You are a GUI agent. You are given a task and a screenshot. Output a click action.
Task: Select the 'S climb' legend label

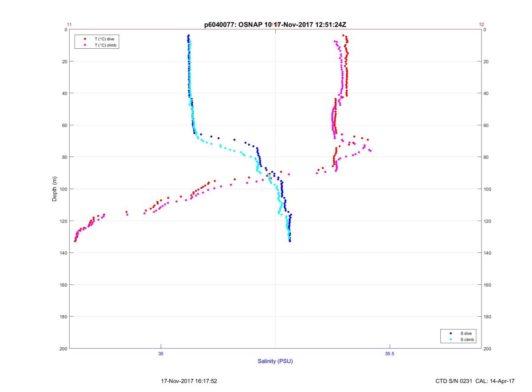click(x=467, y=339)
